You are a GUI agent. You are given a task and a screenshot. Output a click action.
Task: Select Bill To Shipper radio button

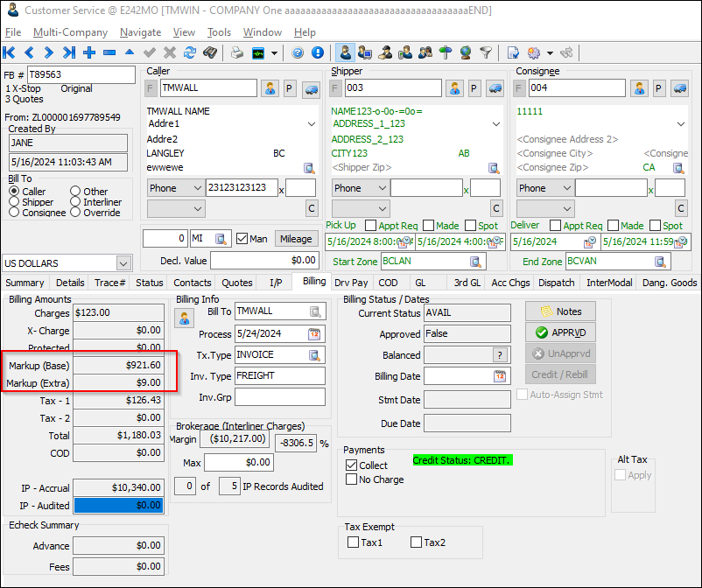[x=14, y=202]
